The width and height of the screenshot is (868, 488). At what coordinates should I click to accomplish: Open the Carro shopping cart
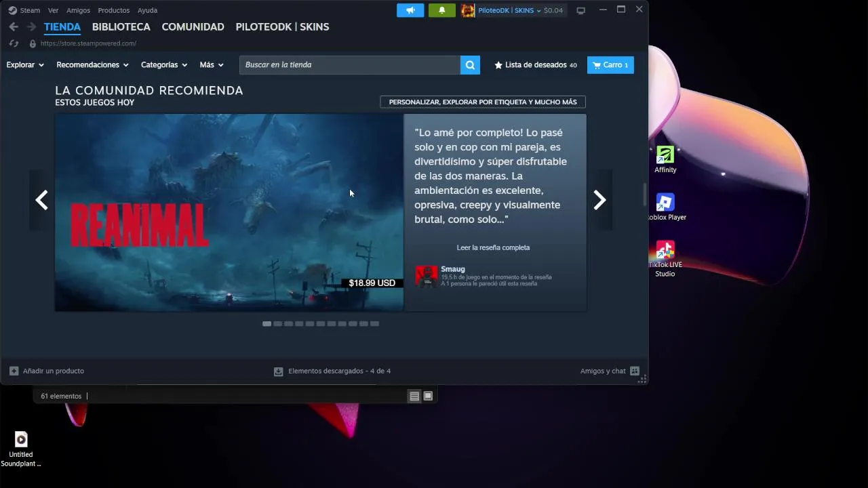610,65
